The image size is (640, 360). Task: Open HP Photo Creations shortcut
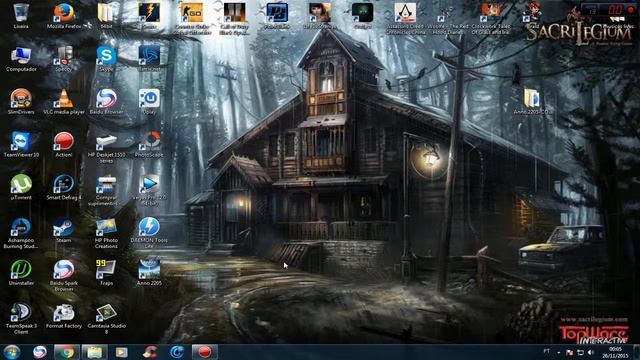[106, 233]
